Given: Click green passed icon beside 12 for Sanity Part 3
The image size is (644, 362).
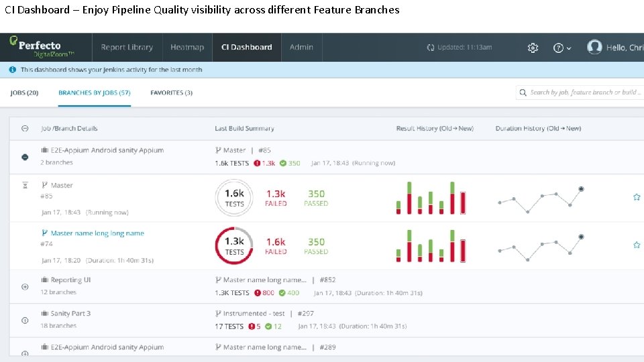Looking at the screenshot, I should click(268, 326).
